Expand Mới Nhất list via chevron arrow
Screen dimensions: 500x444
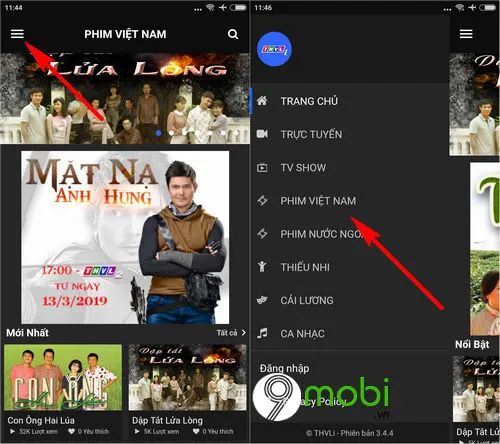[244, 333]
